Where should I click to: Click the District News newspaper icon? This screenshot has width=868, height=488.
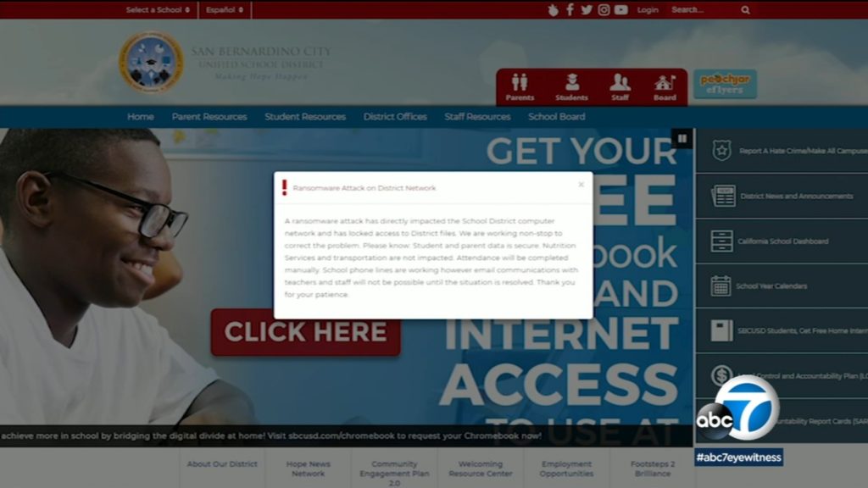click(x=723, y=196)
